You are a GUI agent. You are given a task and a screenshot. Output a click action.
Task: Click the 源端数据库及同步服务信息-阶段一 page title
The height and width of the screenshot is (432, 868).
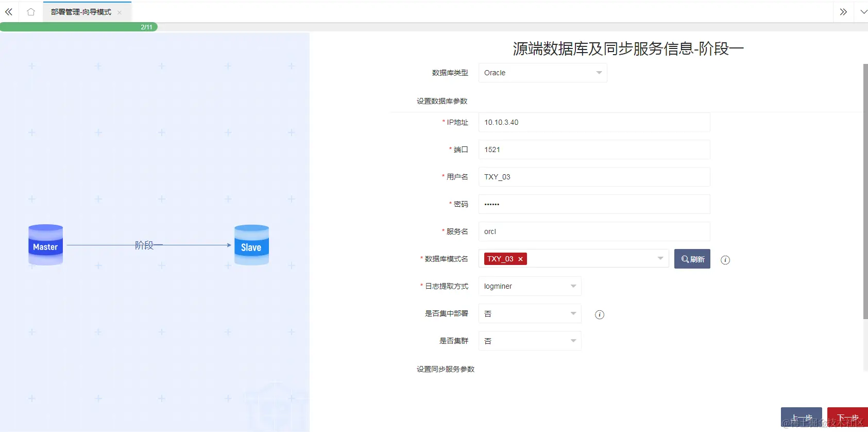click(x=628, y=48)
